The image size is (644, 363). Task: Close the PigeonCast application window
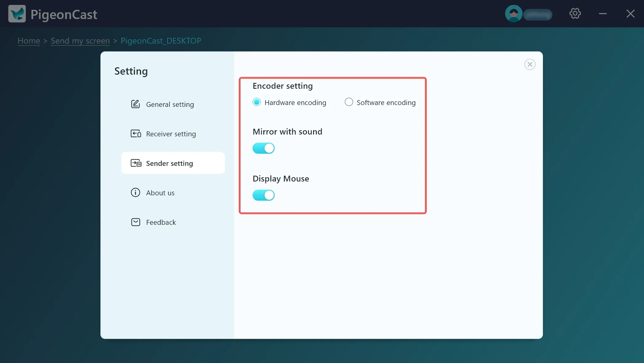tap(630, 14)
